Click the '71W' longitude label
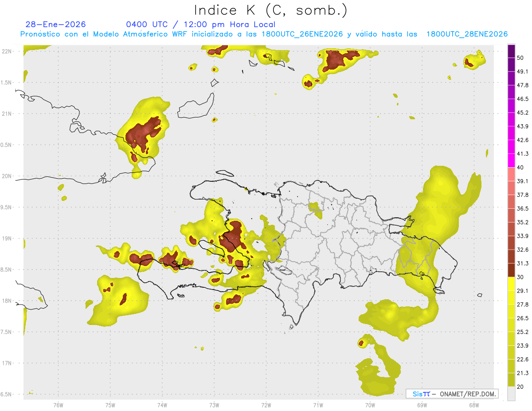The height and width of the screenshot is (411, 532). pyautogui.click(x=318, y=405)
